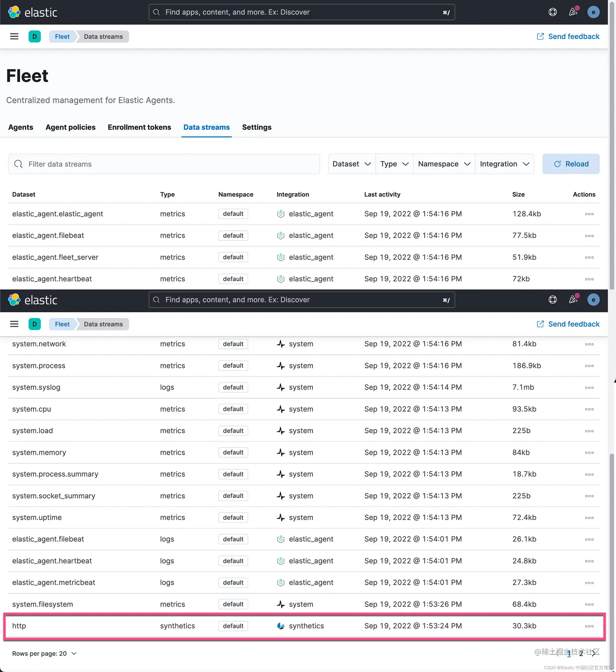The image size is (616, 672).
Task: Open the hamburger navigation menu in top header
Action: click(x=14, y=37)
